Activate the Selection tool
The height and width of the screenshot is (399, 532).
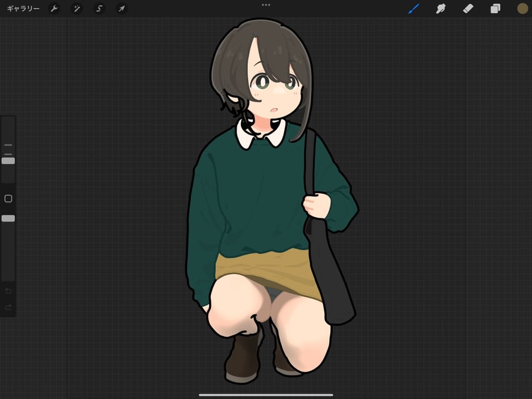pos(99,9)
